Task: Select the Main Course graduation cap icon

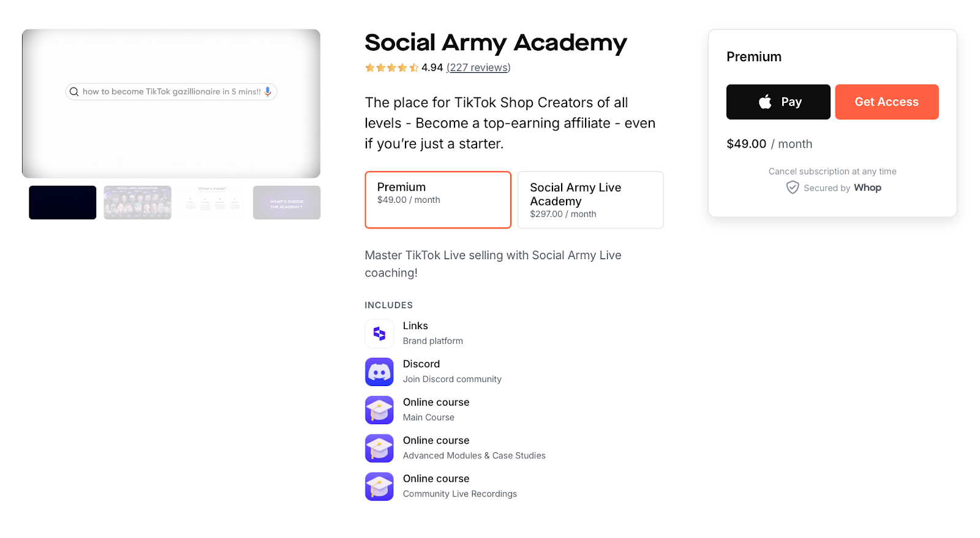Action: (379, 410)
